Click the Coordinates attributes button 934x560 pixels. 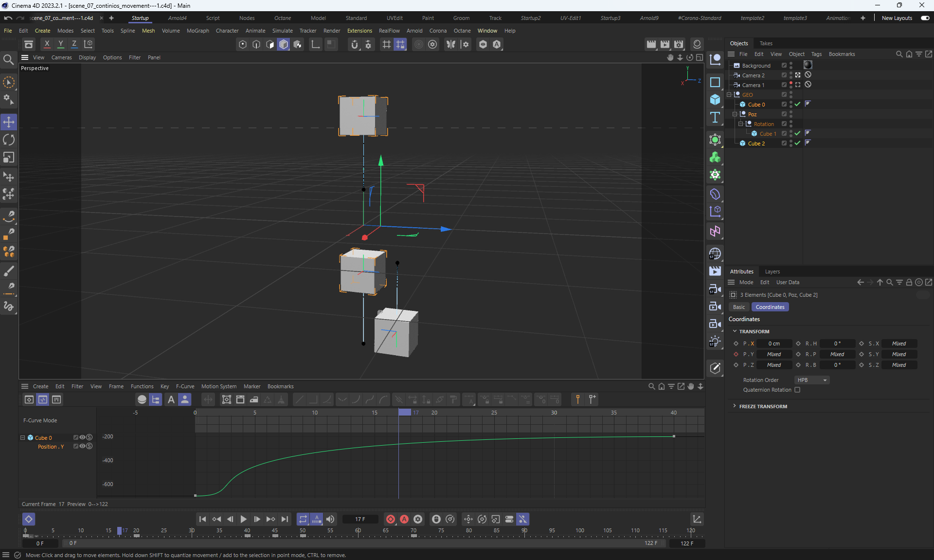tap(770, 307)
